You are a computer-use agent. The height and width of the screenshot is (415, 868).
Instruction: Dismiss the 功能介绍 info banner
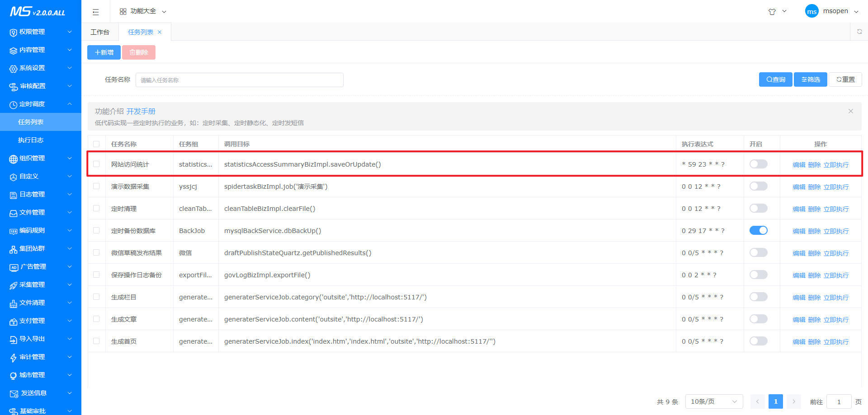point(850,111)
